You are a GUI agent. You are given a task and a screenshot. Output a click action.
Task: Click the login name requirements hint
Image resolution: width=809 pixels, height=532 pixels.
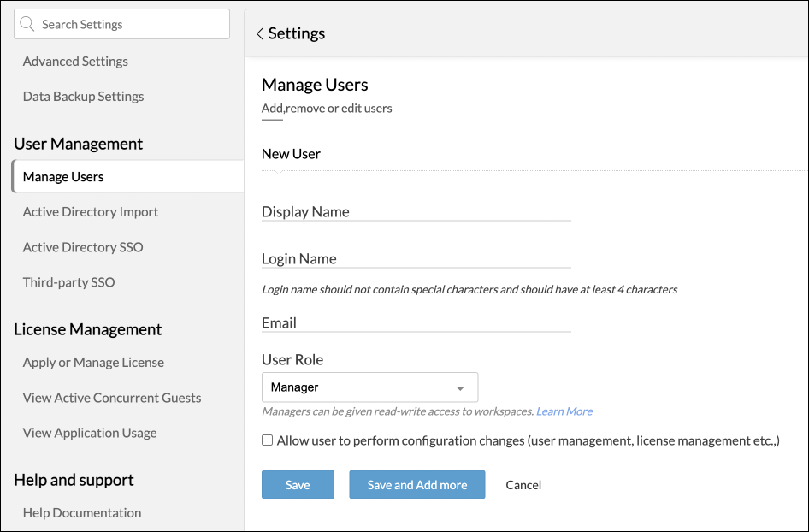coord(469,289)
